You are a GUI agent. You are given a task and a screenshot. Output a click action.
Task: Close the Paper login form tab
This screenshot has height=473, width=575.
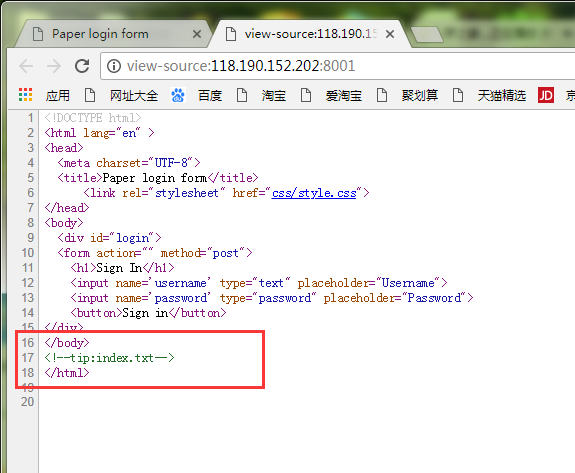click(197, 34)
